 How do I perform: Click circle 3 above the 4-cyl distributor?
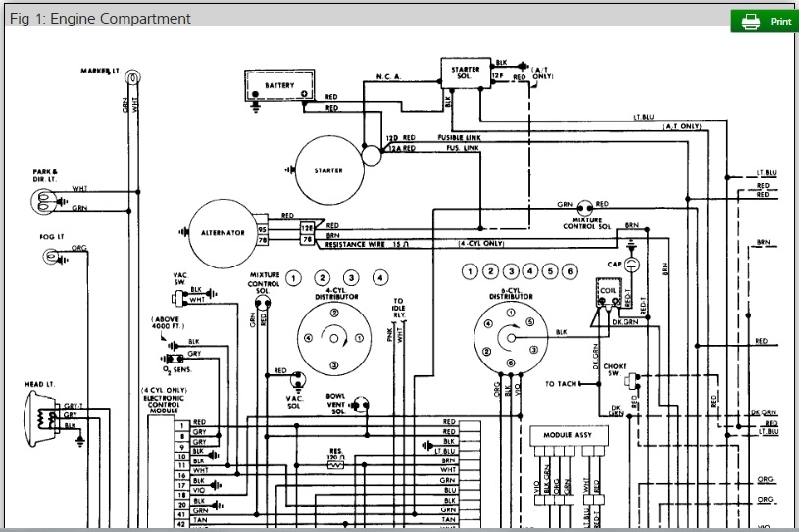[351, 278]
